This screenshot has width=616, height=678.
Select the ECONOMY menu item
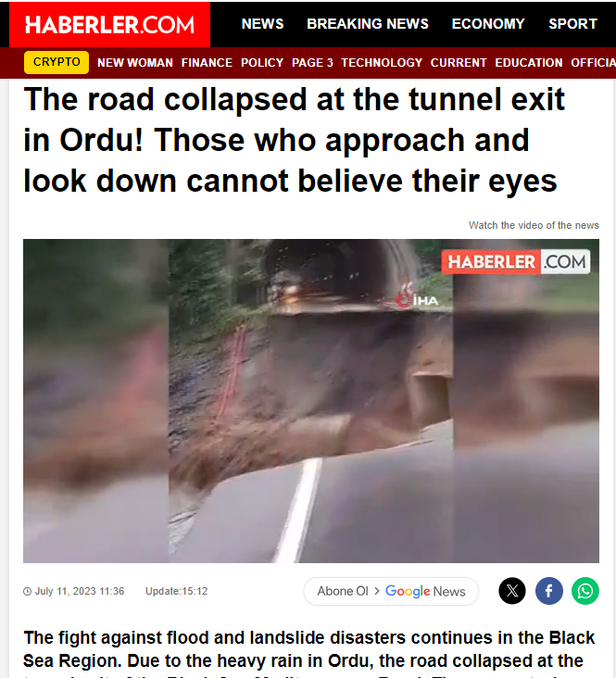point(488,24)
